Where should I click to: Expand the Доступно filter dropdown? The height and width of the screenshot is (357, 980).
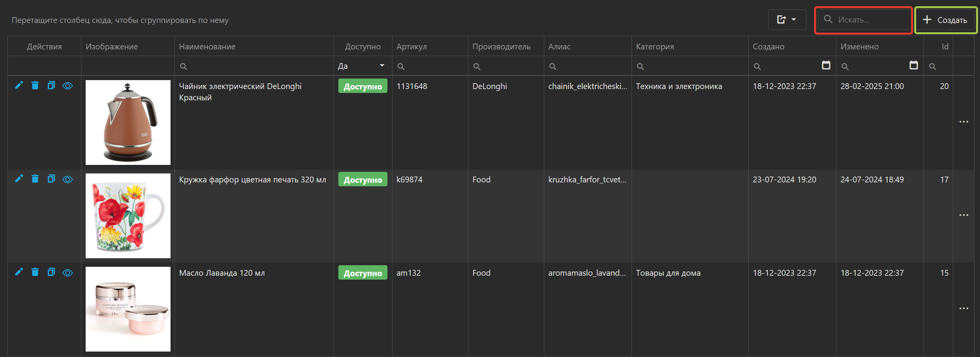tap(382, 66)
